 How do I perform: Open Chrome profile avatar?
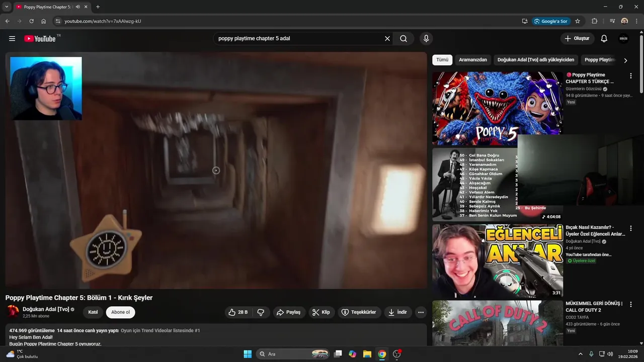[624, 21]
